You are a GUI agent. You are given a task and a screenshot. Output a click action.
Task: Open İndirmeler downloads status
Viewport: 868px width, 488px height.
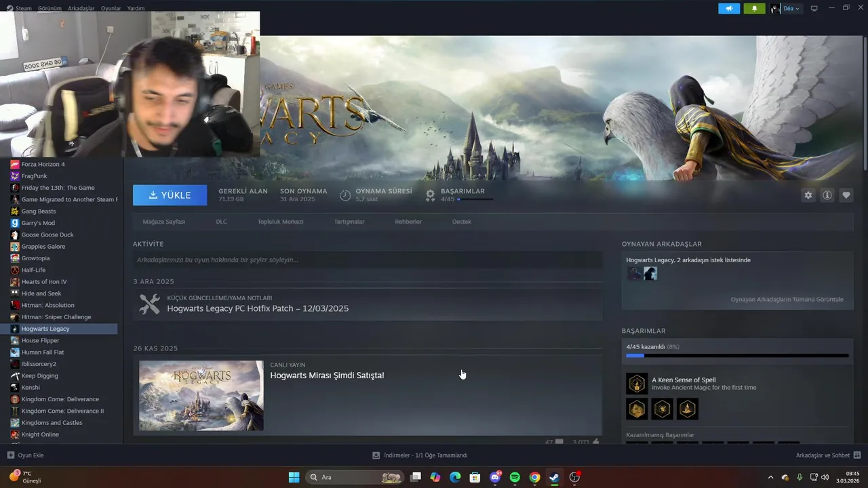pyautogui.click(x=420, y=455)
